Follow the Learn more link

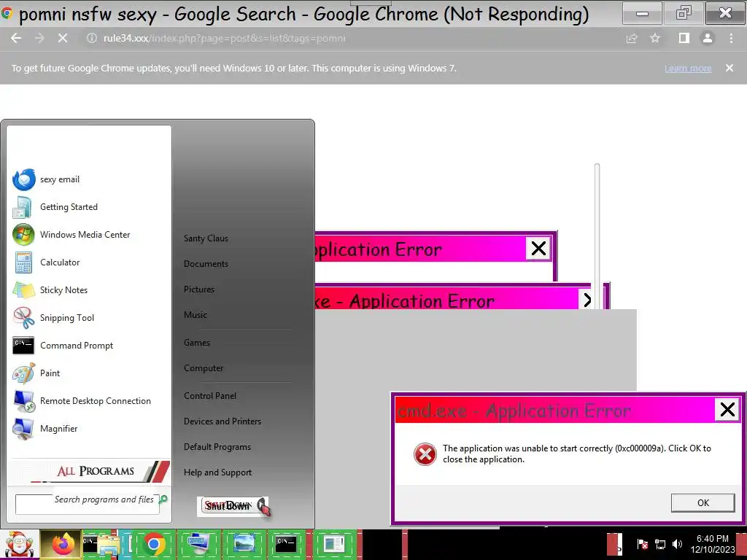click(x=688, y=69)
